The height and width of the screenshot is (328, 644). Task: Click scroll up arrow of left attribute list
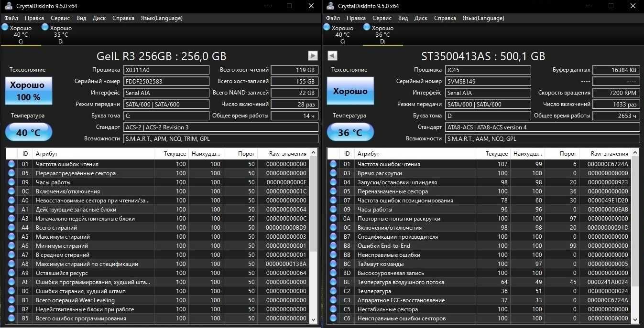(314, 153)
